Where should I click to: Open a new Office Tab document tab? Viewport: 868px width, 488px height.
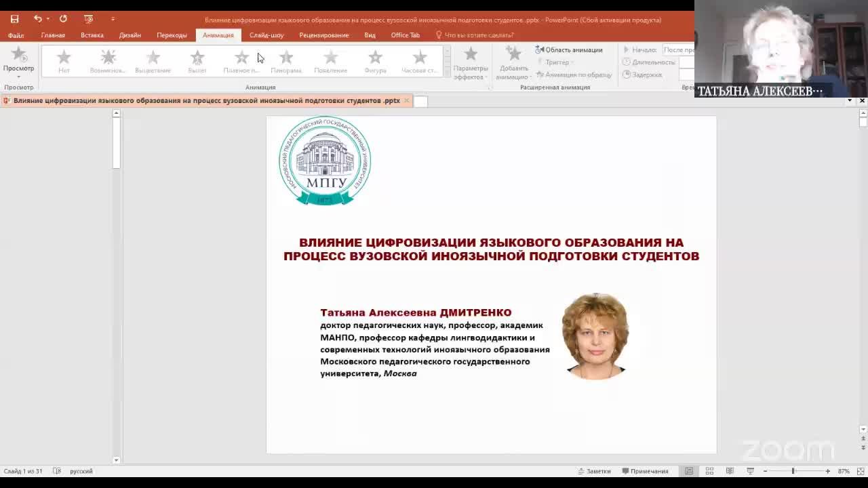(x=420, y=101)
